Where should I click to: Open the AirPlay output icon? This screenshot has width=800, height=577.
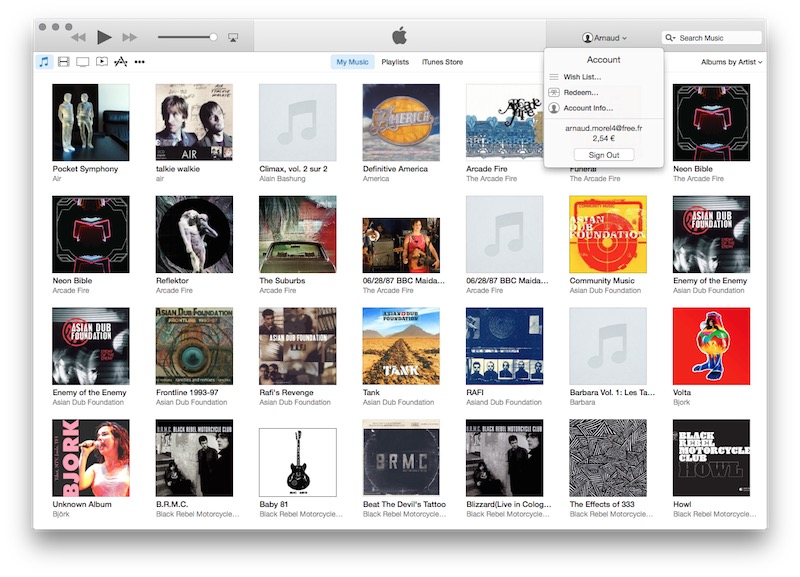click(x=233, y=37)
